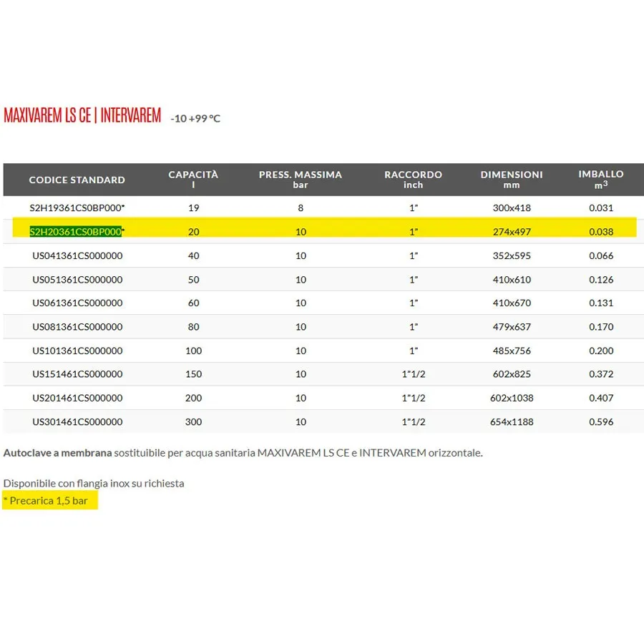The image size is (644, 644).
Task: Click the DIMENSIONI mm column header
Action: 512,180
